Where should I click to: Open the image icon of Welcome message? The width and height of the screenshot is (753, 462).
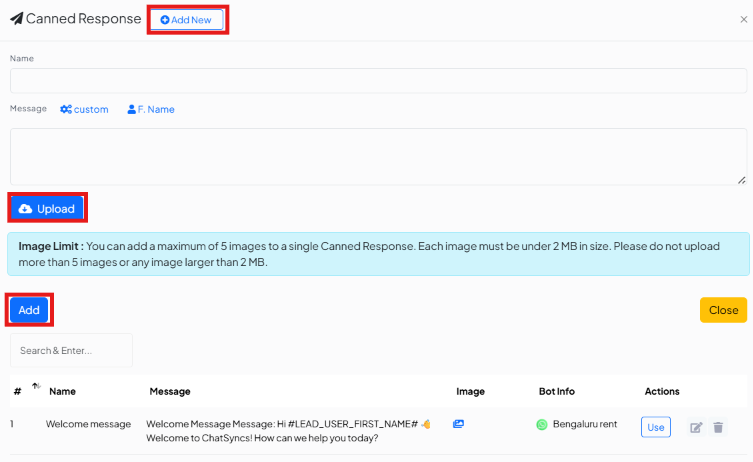(x=458, y=424)
